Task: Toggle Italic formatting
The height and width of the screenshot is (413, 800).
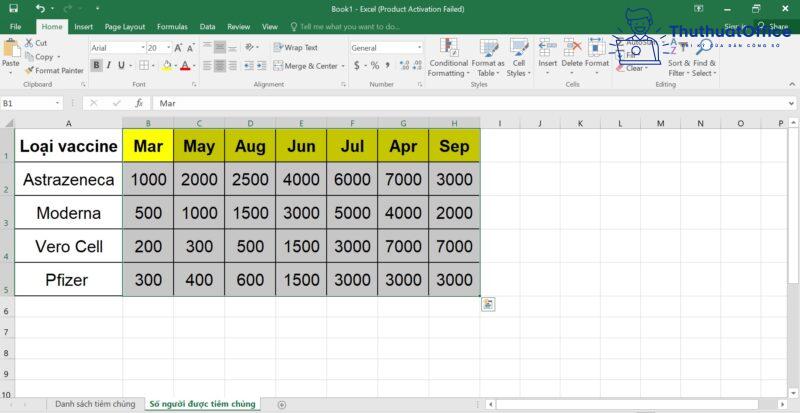Action: (109, 65)
